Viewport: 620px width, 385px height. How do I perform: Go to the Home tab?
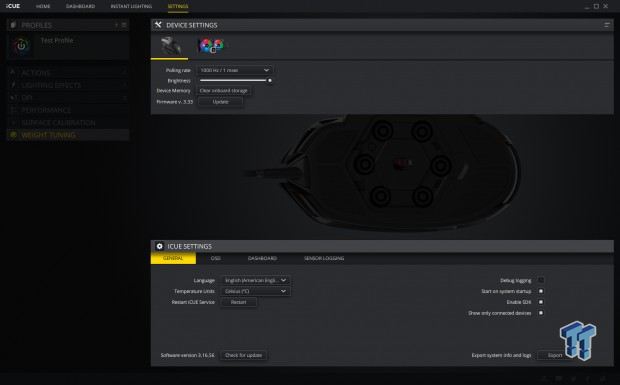coord(43,6)
